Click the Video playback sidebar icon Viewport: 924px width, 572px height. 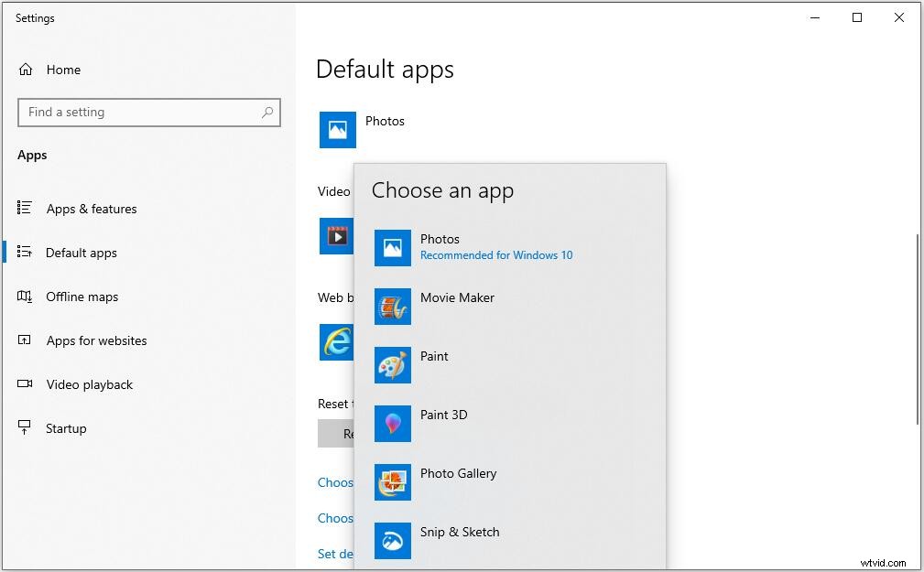click(x=27, y=384)
